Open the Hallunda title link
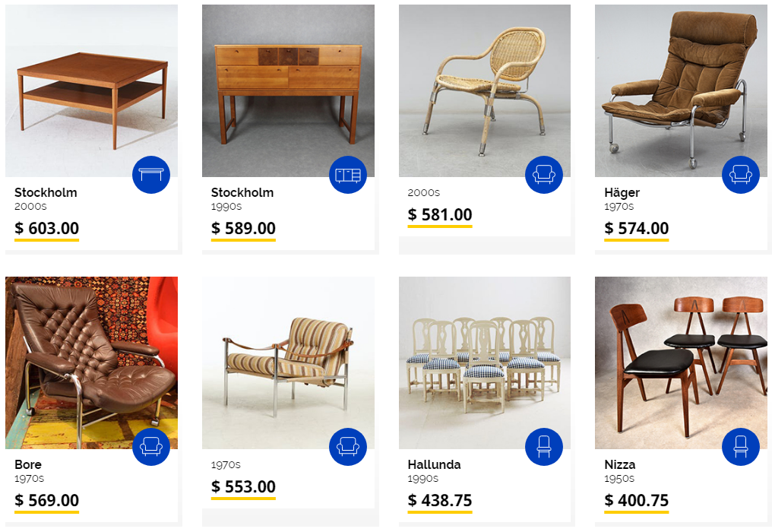The height and width of the screenshot is (532, 772). pyautogui.click(x=435, y=464)
